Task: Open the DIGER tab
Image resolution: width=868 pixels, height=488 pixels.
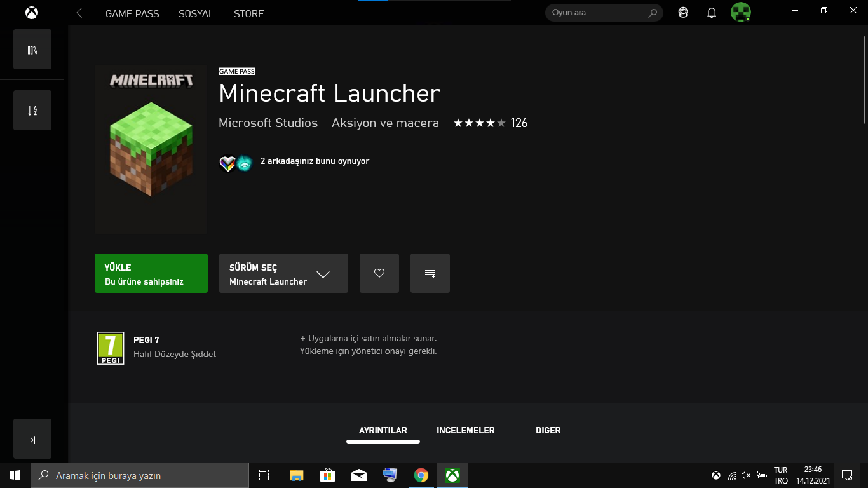Action: tap(548, 430)
